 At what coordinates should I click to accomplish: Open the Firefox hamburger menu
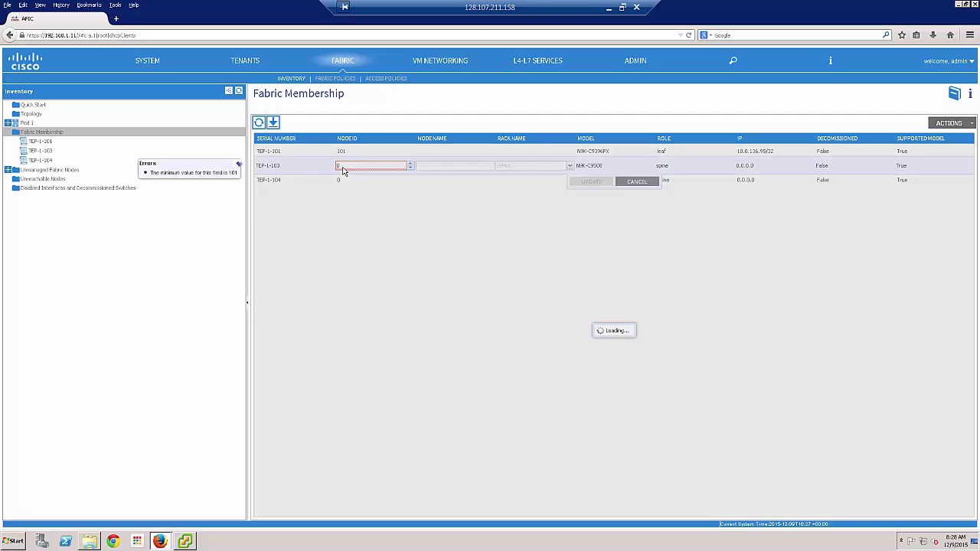tap(969, 35)
